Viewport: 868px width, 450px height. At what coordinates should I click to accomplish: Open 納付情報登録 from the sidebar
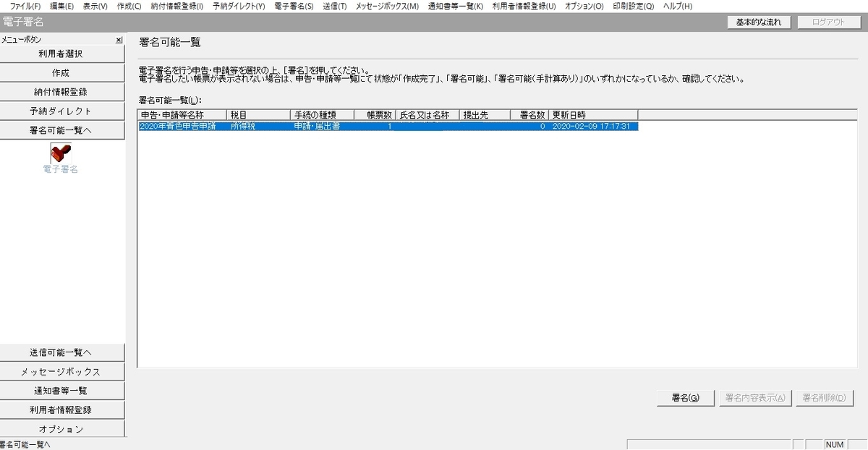click(61, 93)
